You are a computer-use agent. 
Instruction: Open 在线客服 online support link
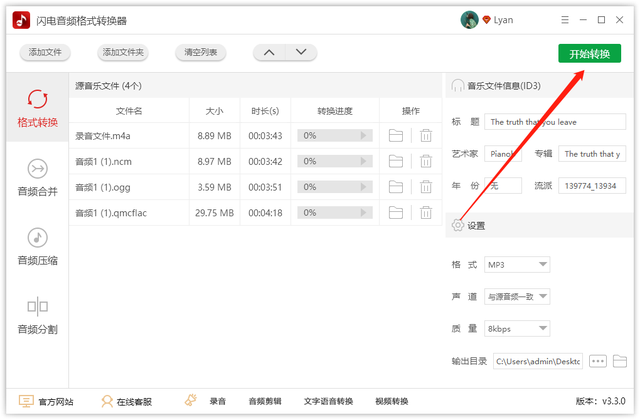tap(134, 402)
